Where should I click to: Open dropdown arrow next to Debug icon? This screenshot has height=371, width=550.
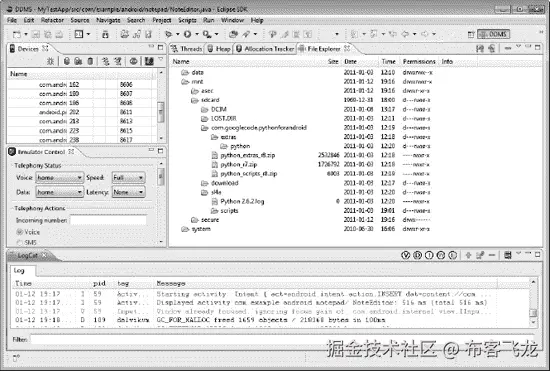[x=177, y=34]
